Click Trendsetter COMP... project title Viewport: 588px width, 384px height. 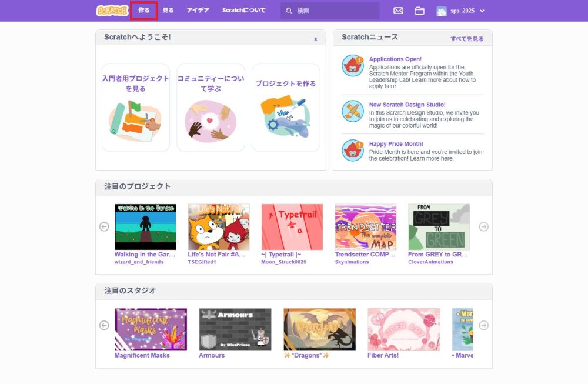pyautogui.click(x=365, y=254)
